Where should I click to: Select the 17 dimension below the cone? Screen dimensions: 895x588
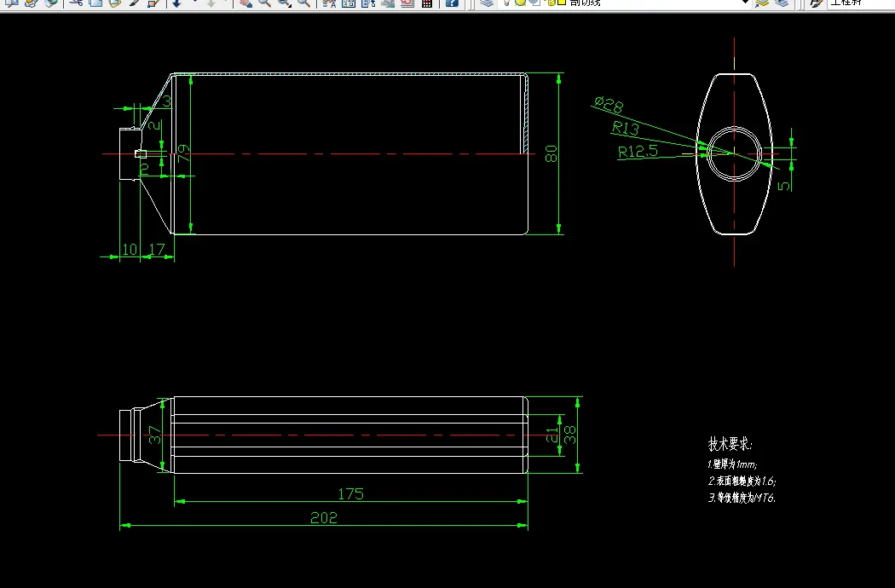tap(156, 250)
